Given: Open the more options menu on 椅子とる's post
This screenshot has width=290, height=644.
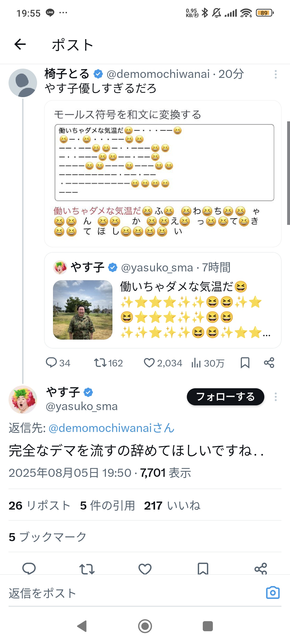Looking at the screenshot, I should 275,75.
